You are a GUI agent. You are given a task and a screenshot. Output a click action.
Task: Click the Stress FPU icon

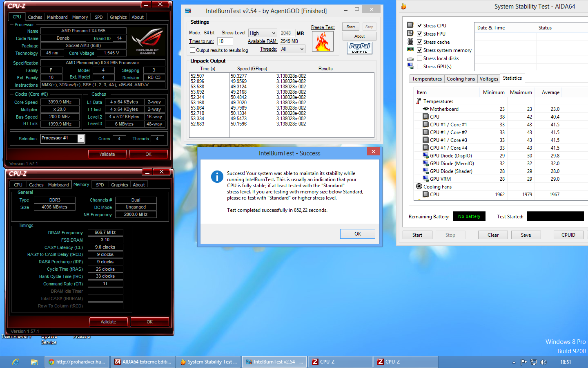410,34
